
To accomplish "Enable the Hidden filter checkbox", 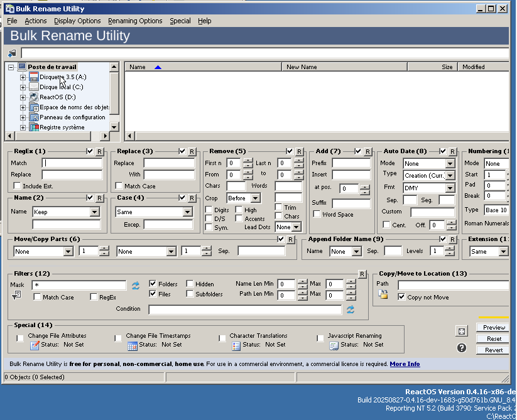I will click(190, 284).
